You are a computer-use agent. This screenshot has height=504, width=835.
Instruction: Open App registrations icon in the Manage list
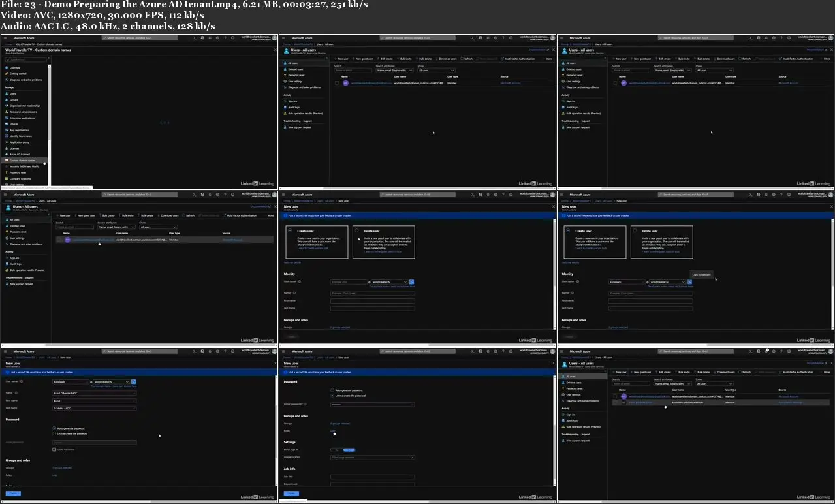(x=7, y=130)
